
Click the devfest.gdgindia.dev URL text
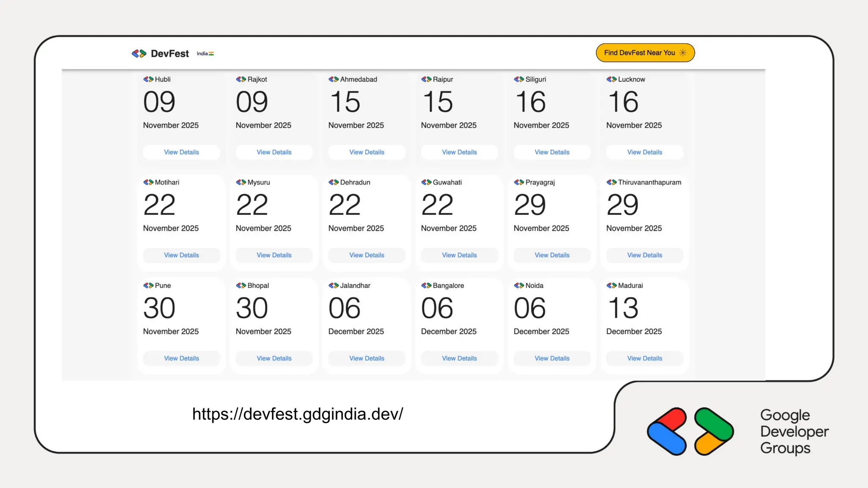tap(298, 414)
